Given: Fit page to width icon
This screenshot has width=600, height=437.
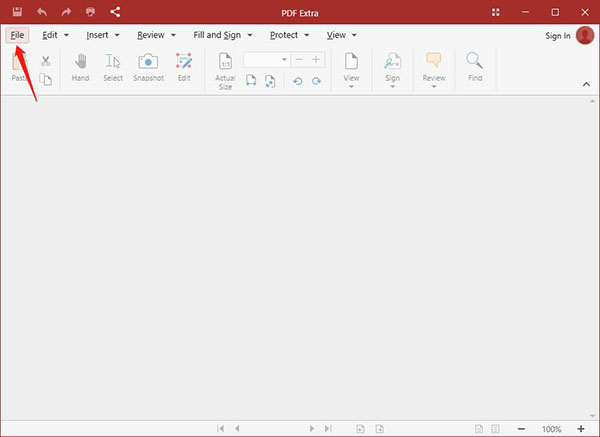Looking at the screenshot, I should [251, 81].
